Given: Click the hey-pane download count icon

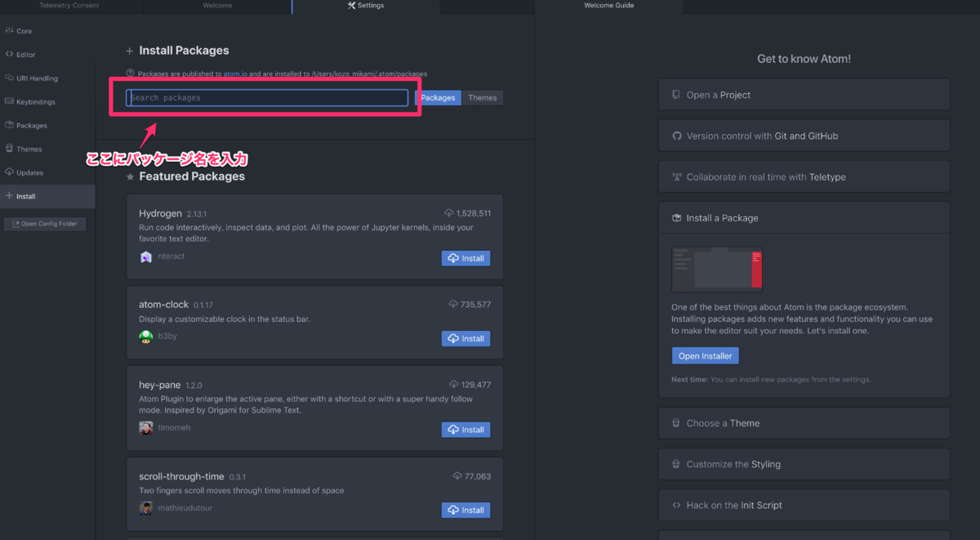Looking at the screenshot, I should [453, 384].
